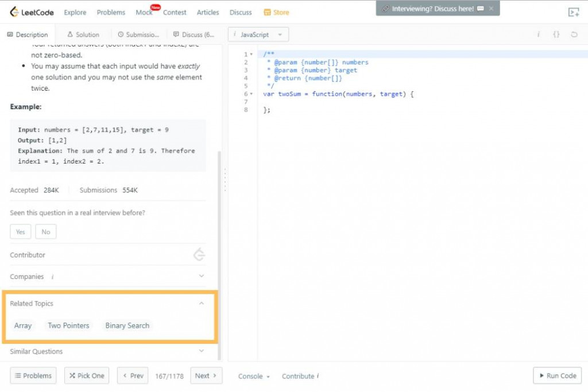Click the Contribute link

pyautogui.click(x=298, y=376)
